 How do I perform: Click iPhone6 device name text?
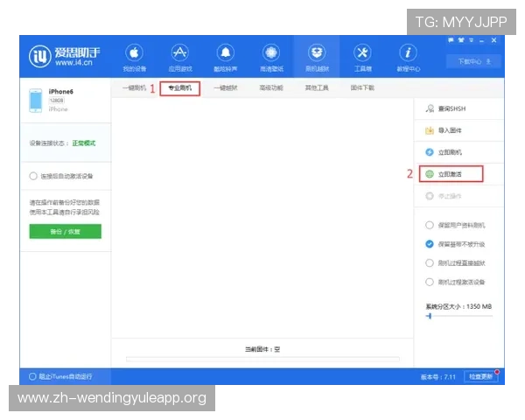(x=61, y=91)
